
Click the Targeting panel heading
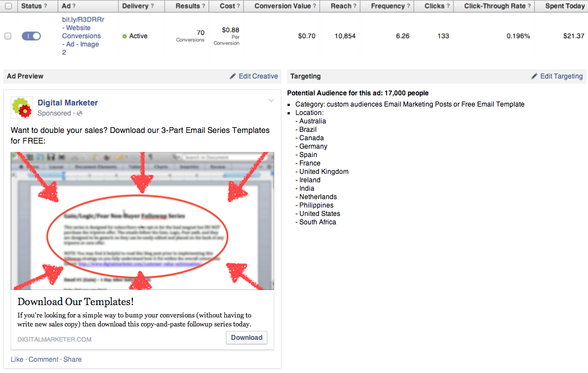(305, 76)
